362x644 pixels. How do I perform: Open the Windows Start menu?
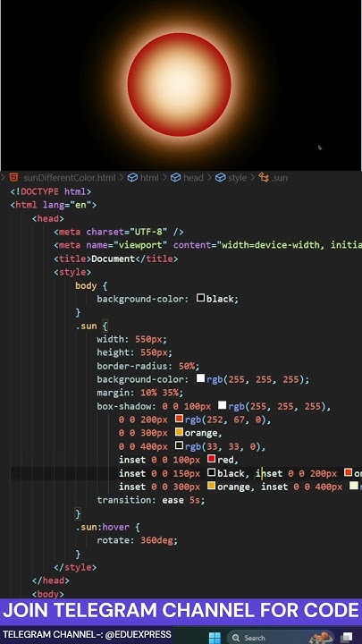215,638
